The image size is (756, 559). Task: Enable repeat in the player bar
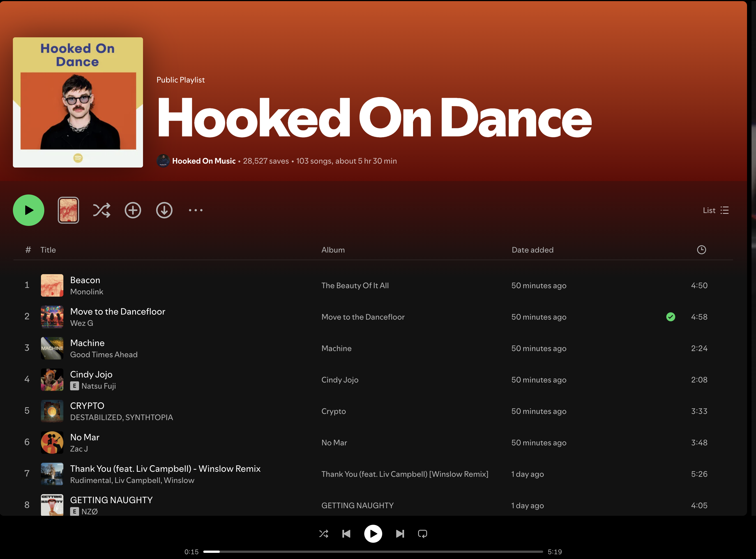click(422, 534)
